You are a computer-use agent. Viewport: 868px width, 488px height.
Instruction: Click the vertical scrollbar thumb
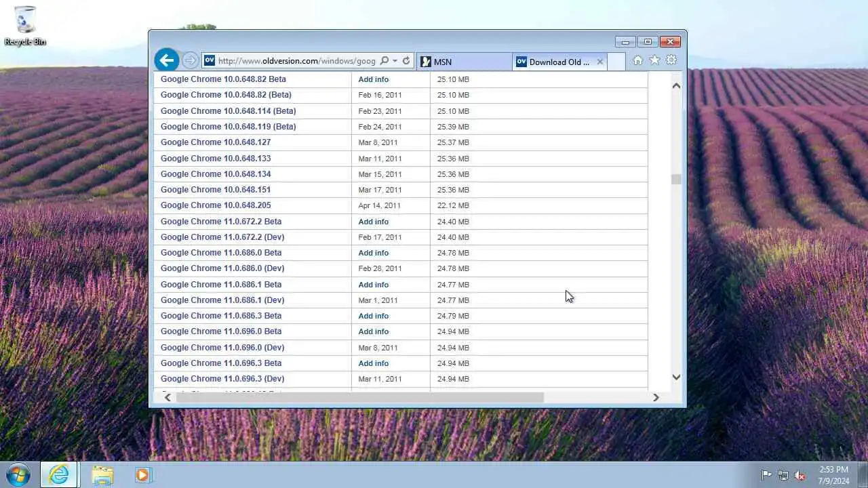point(676,179)
